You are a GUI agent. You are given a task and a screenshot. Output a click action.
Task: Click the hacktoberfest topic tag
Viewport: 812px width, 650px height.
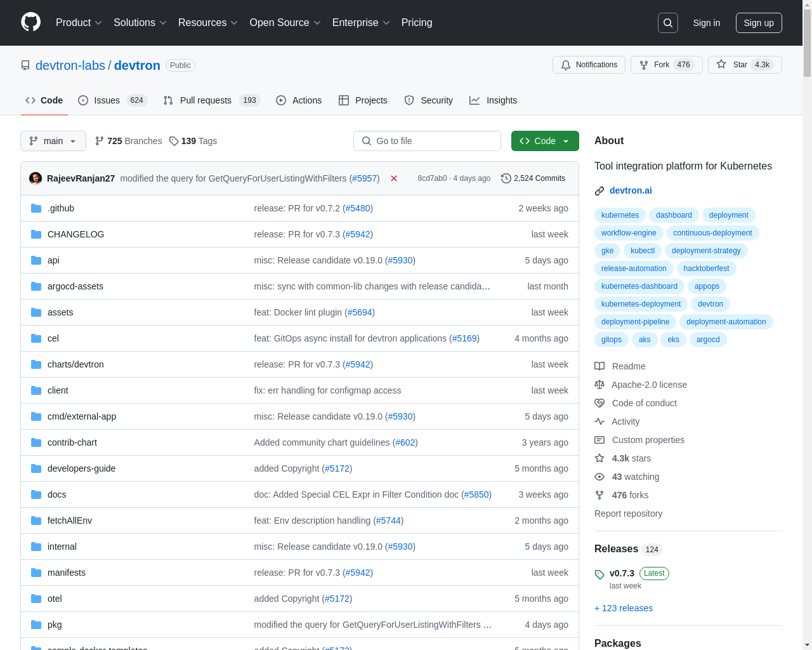(706, 269)
